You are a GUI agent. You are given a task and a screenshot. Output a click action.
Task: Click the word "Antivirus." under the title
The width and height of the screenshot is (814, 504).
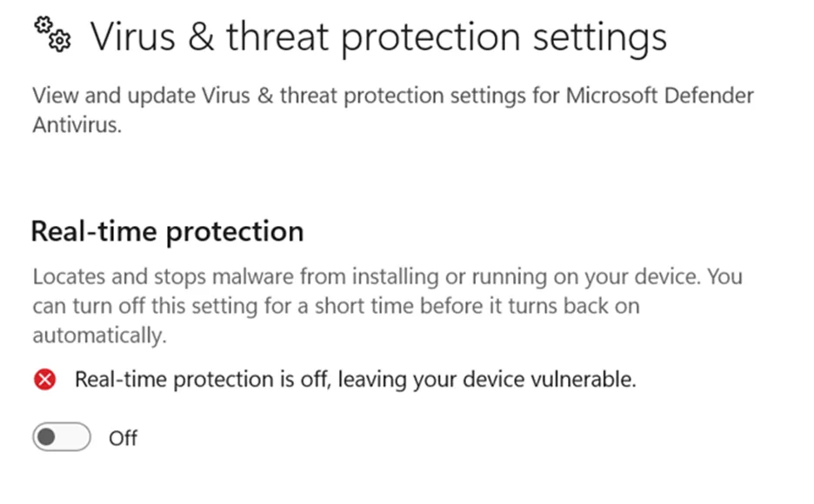click(77, 125)
